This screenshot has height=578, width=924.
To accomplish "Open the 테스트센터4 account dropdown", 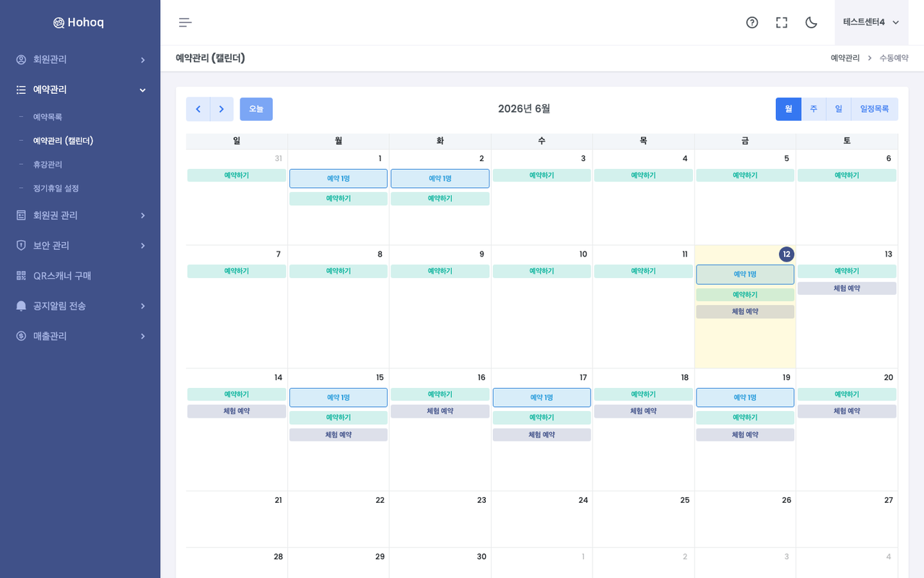I will (871, 22).
